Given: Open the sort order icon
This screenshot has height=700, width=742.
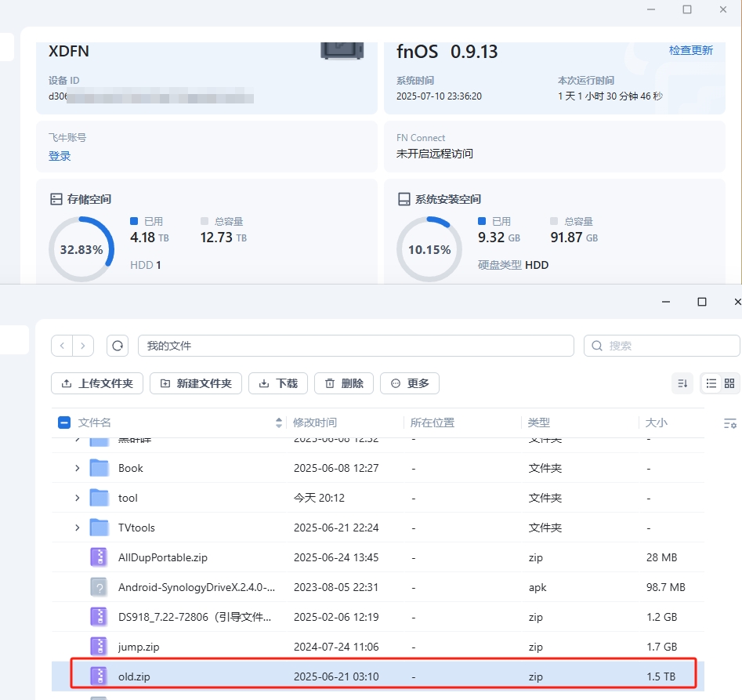Looking at the screenshot, I should pos(682,383).
